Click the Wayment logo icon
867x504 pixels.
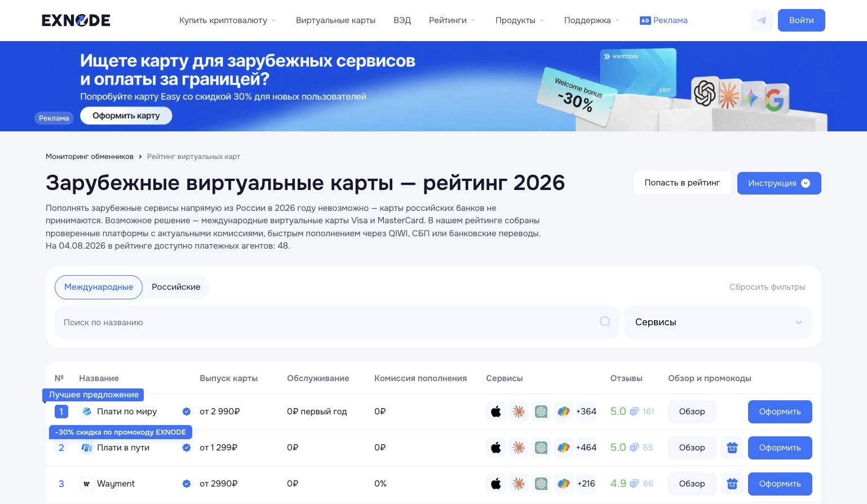[x=87, y=484]
